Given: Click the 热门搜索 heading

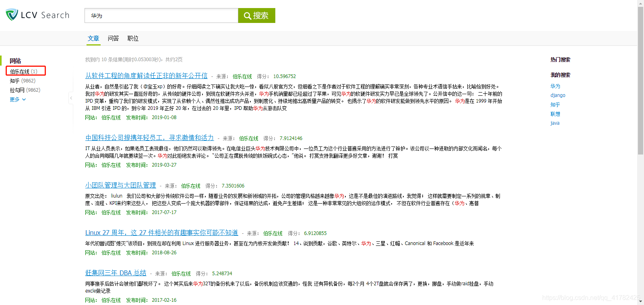Looking at the screenshot, I should pyautogui.click(x=560, y=60).
